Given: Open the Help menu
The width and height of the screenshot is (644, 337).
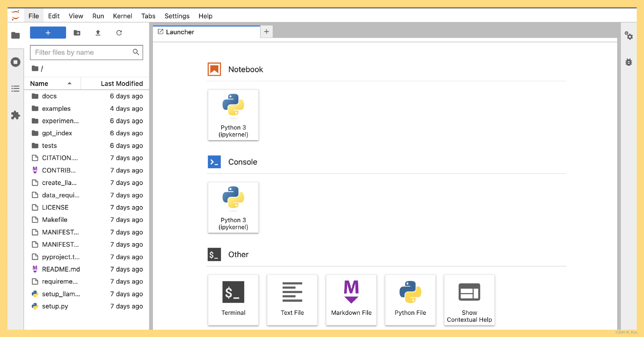Looking at the screenshot, I should pyautogui.click(x=205, y=16).
